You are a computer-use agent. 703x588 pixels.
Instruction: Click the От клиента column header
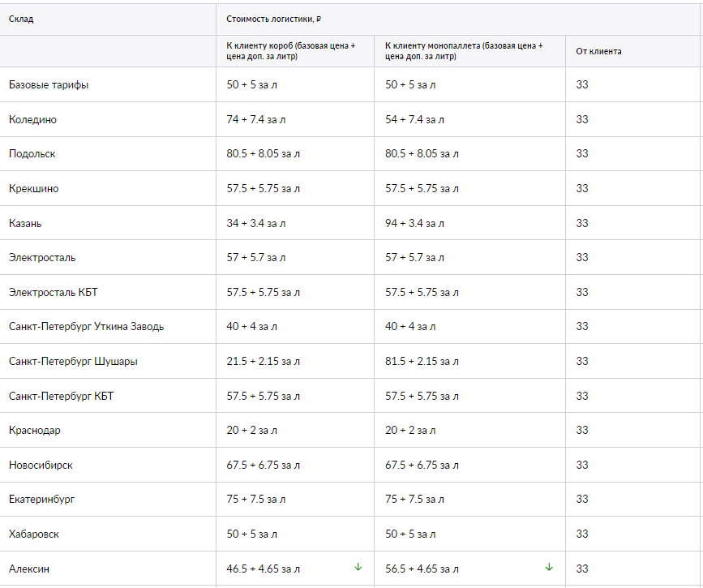598,51
